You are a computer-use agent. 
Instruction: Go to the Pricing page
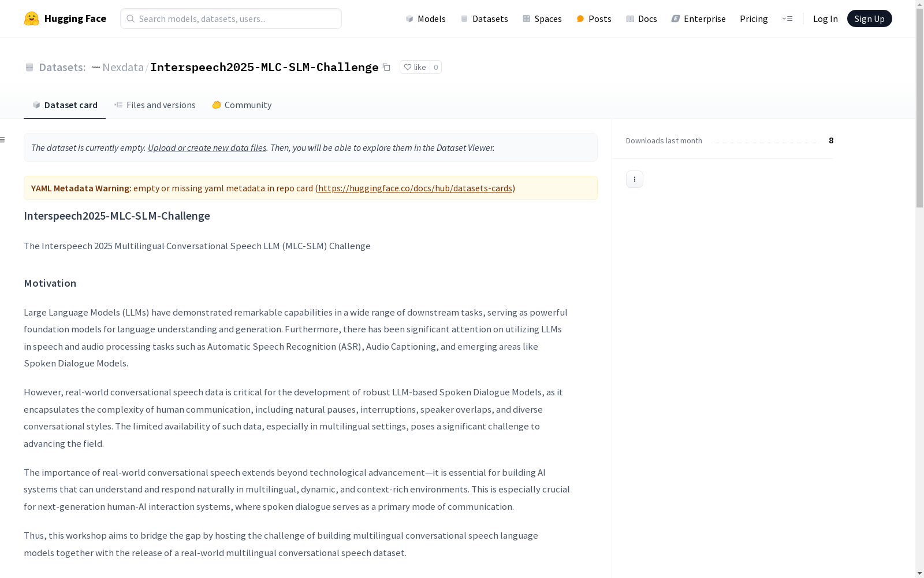coord(754,18)
